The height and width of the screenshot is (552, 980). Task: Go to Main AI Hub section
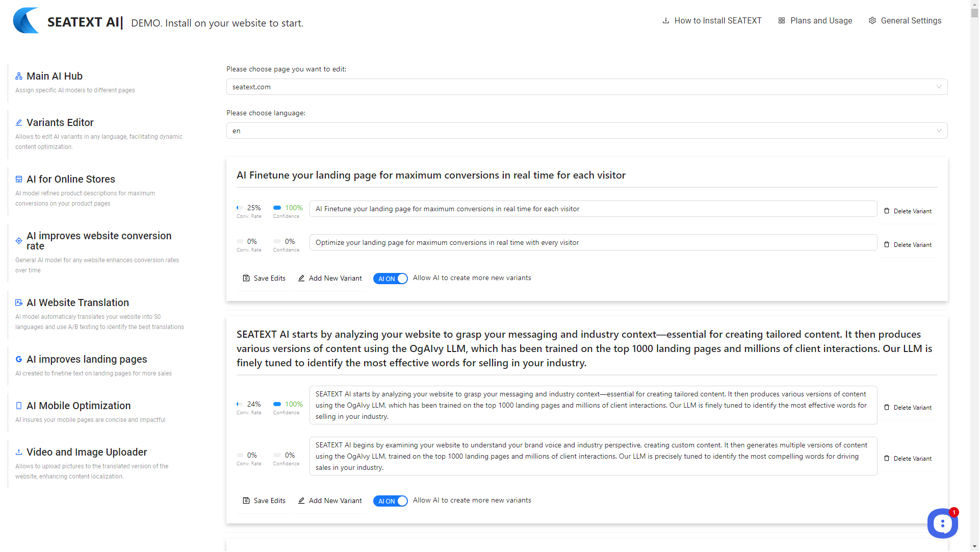point(55,77)
